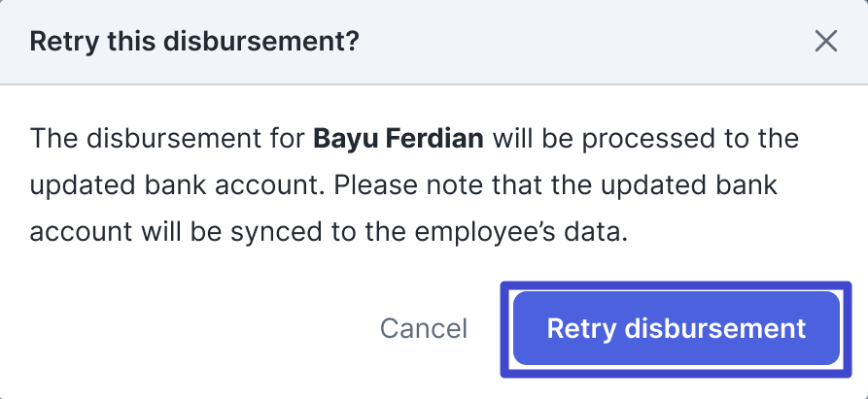The image size is (868, 399).
Task: Dismiss the retry confirmation via the X
Action: coord(826,41)
